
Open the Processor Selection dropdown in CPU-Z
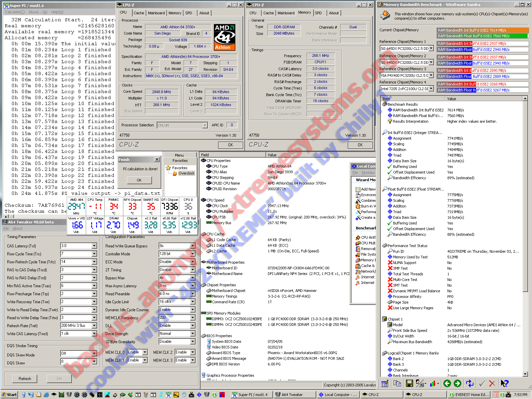205,125
